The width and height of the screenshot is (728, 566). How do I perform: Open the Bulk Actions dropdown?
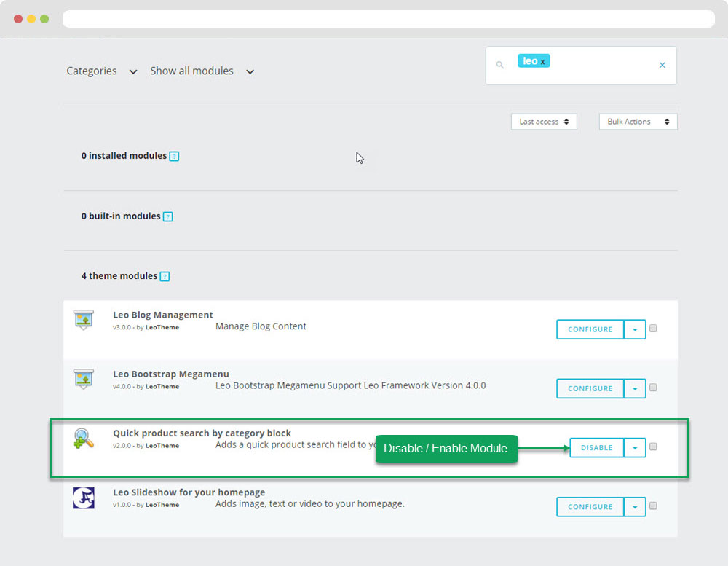coord(638,122)
